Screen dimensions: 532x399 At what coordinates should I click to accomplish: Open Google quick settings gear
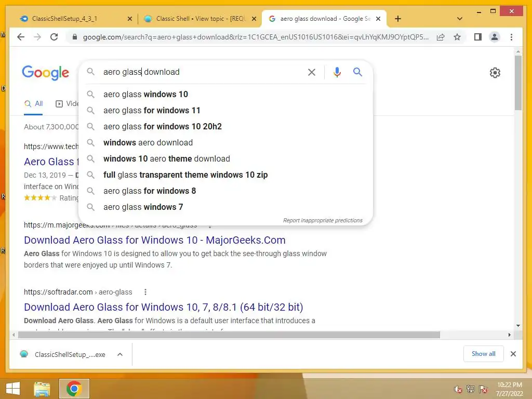(495, 73)
